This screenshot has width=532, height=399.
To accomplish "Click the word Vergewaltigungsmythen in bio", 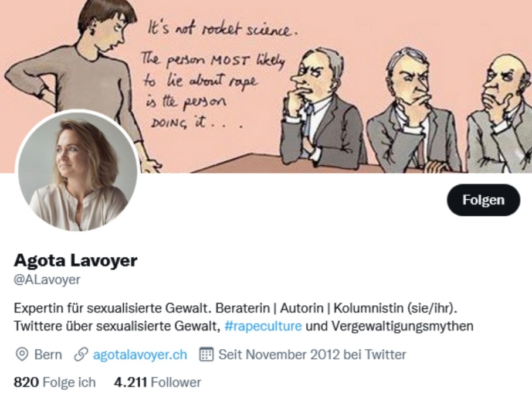I will [x=402, y=326].
